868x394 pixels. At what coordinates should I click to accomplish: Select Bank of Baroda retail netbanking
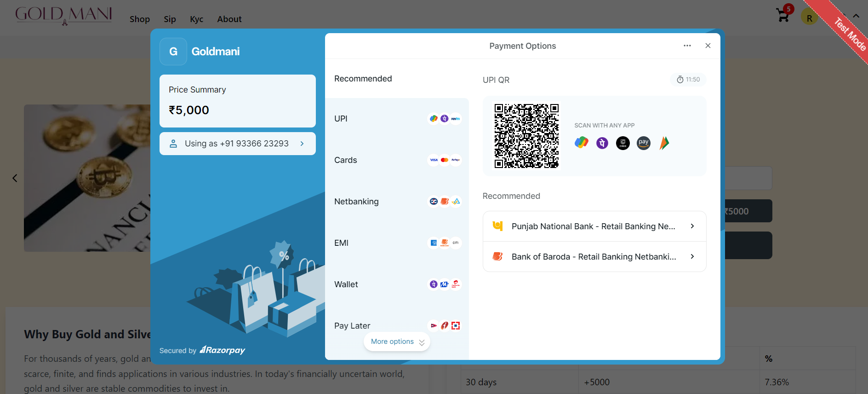click(594, 257)
